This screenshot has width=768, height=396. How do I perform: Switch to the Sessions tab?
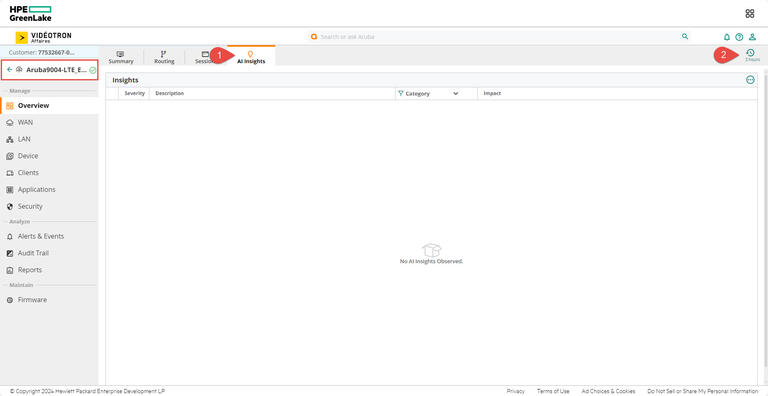click(205, 57)
